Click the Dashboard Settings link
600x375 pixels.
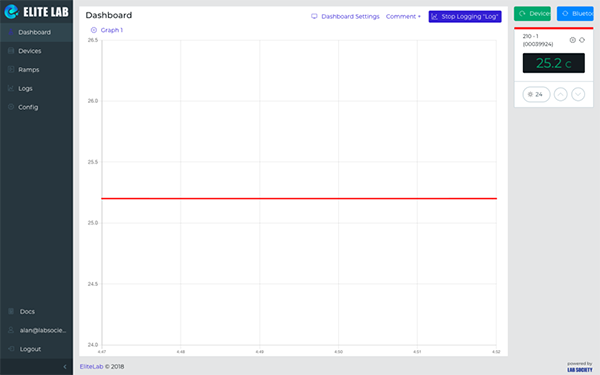coord(345,16)
